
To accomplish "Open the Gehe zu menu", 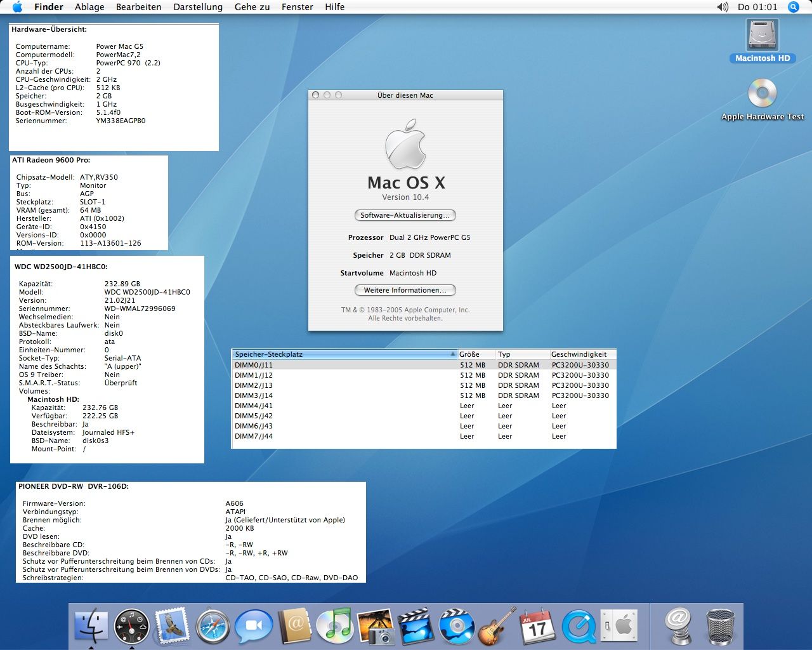I will coord(252,7).
